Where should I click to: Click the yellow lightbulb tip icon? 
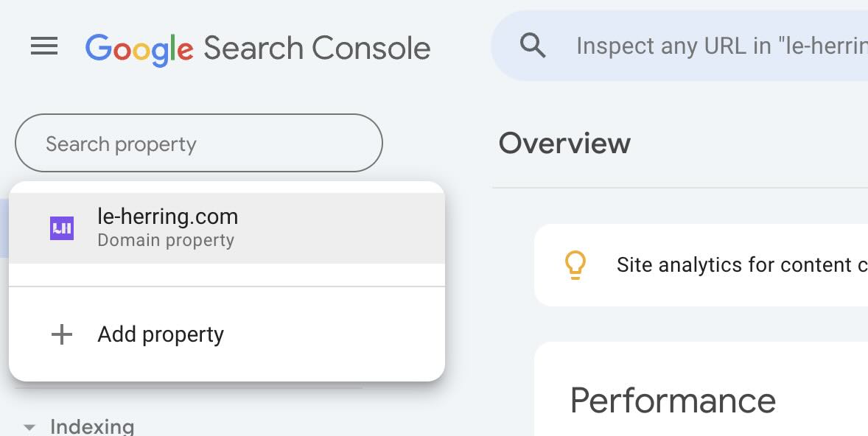[575, 265]
